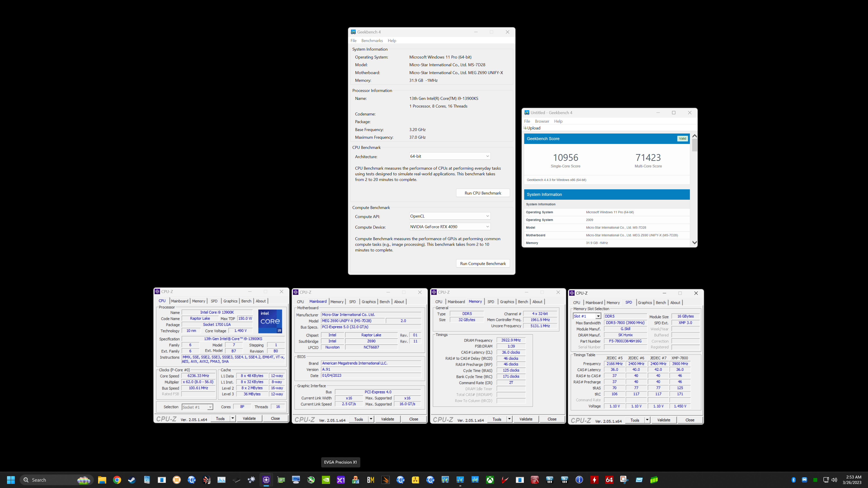Expand Tools arrow in CPU-Z Mainboard window

(x=371, y=419)
